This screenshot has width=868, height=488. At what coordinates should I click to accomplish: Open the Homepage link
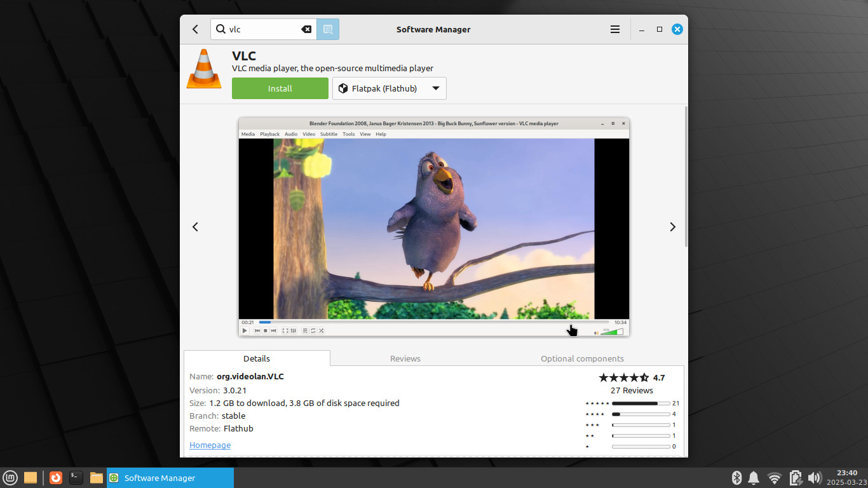tap(210, 445)
